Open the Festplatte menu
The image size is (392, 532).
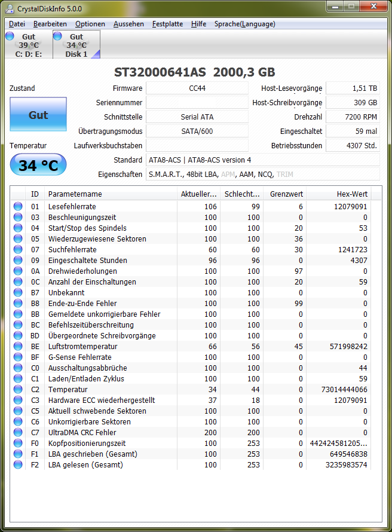pyautogui.click(x=167, y=24)
